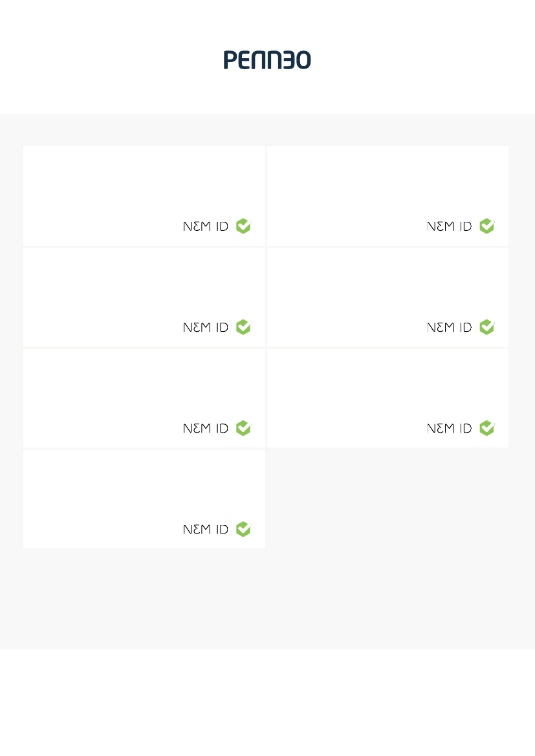Click the green checkmark in third-row left card
535x756 pixels.
pos(244,427)
